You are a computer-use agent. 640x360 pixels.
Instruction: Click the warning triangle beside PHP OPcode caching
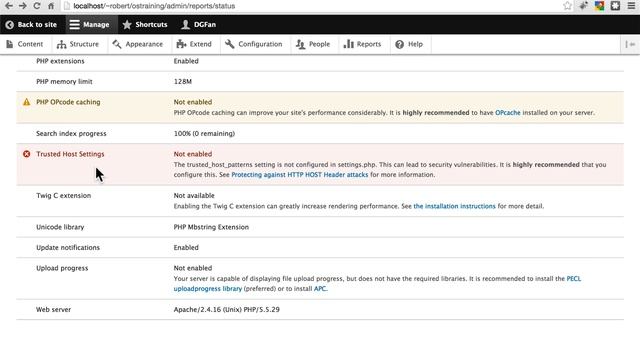27,102
